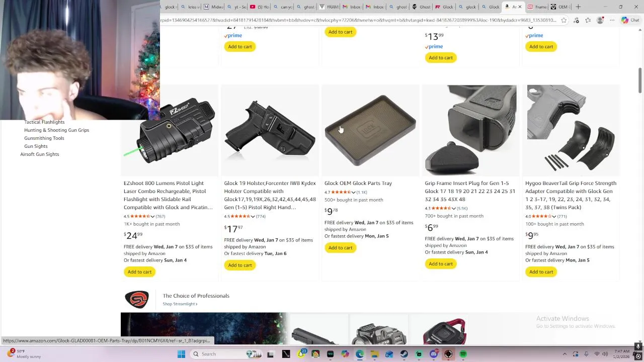This screenshot has width=644, height=362.
Task: Expand rating breakdown for Hygoo BeaverTail Grip
Action: coord(554,217)
